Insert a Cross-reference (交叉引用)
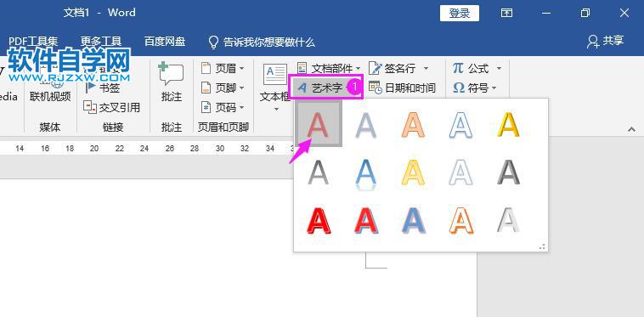The width and height of the screenshot is (644, 317). (x=111, y=108)
